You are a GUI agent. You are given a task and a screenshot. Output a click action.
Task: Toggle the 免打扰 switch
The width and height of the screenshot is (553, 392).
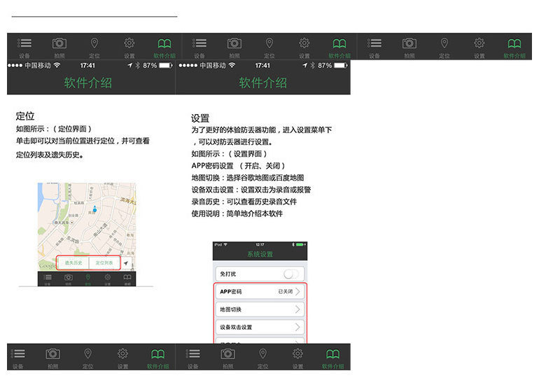[x=293, y=274]
